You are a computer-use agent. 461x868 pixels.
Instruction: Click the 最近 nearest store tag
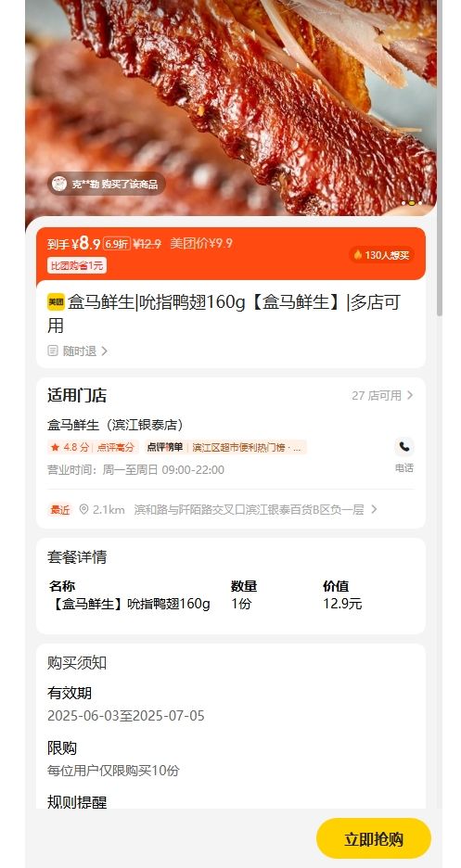point(60,509)
